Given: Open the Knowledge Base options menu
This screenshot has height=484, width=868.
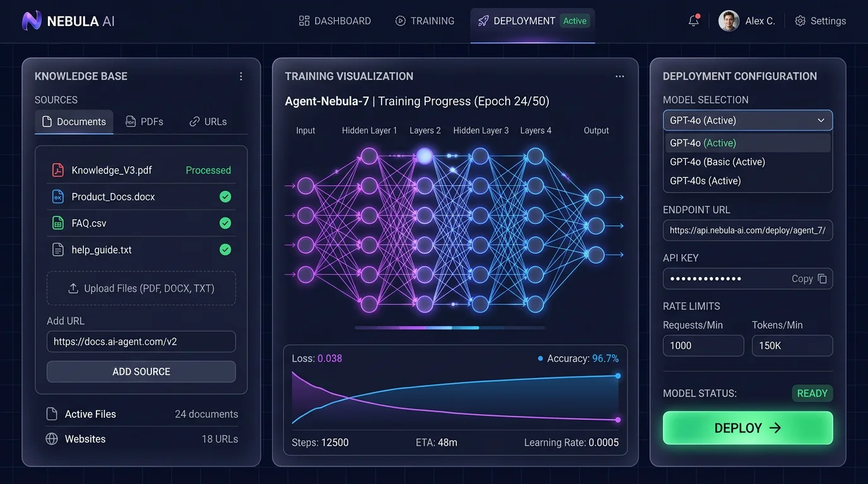Looking at the screenshot, I should (x=241, y=76).
